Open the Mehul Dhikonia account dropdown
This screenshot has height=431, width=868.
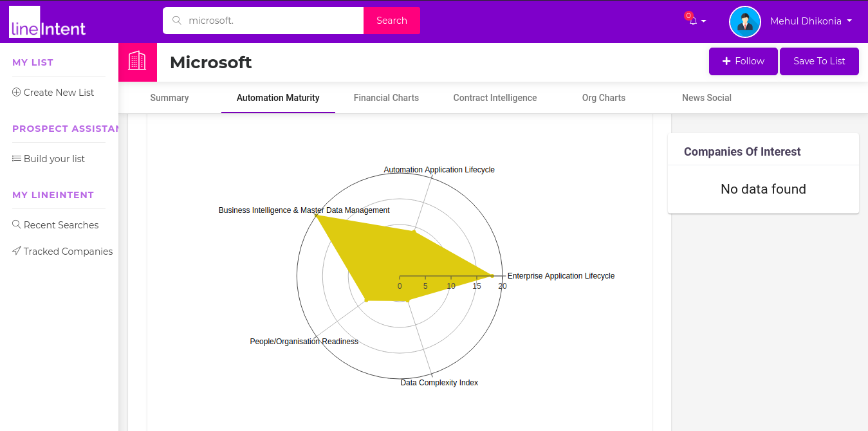[811, 21]
